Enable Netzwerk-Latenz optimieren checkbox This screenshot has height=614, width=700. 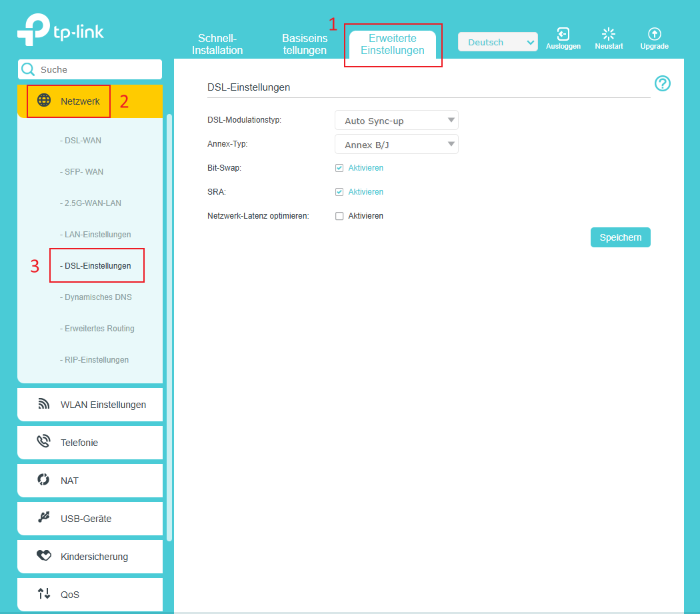(339, 216)
